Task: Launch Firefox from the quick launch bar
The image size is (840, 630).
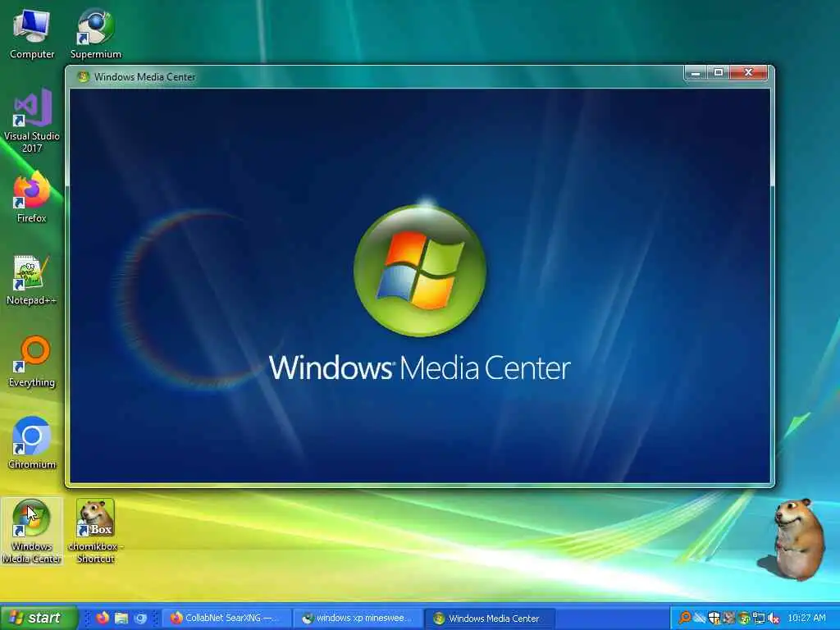Action: [103, 618]
